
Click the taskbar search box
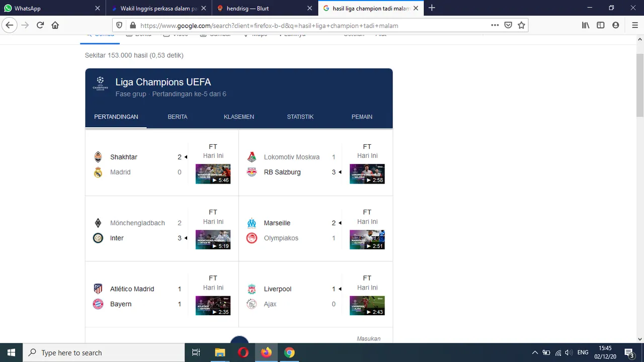click(104, 352)
